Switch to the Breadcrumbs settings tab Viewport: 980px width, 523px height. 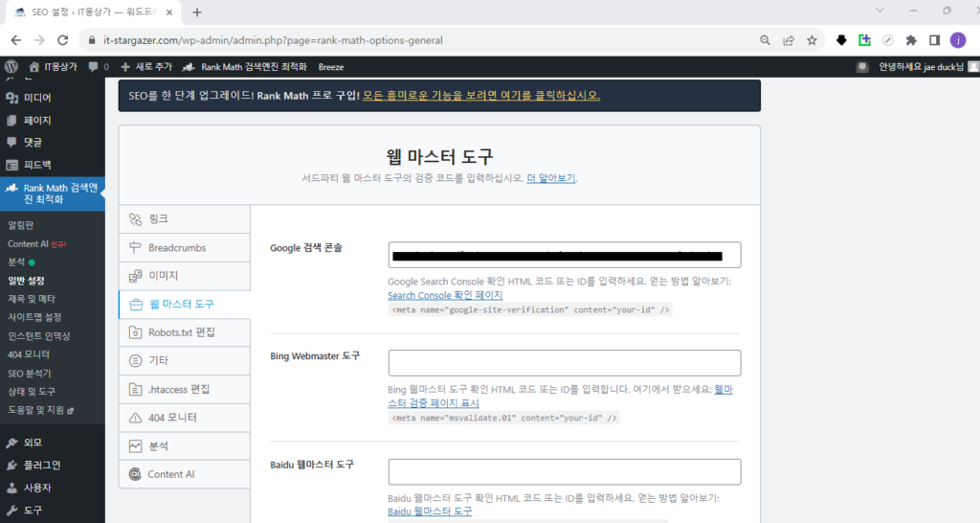click(185, 248)
